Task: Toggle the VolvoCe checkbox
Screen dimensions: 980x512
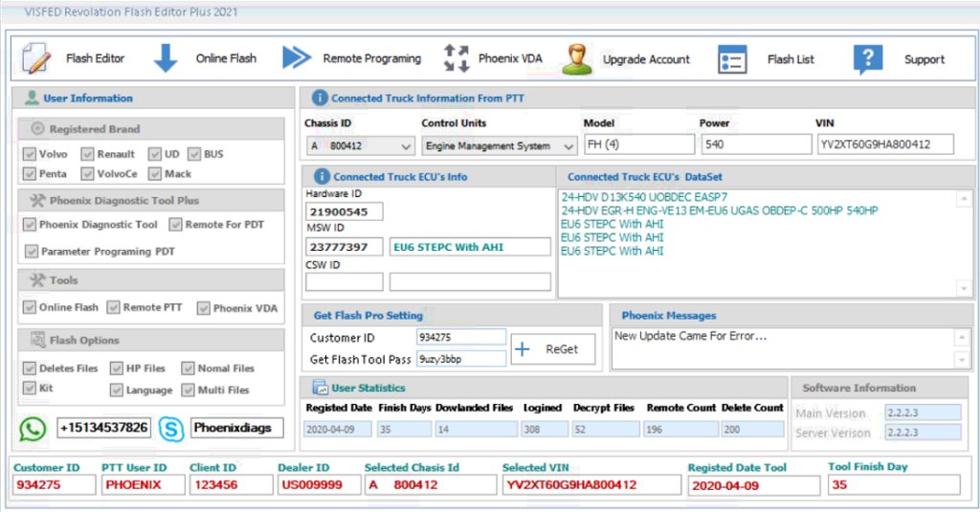Action: (87, 173)
